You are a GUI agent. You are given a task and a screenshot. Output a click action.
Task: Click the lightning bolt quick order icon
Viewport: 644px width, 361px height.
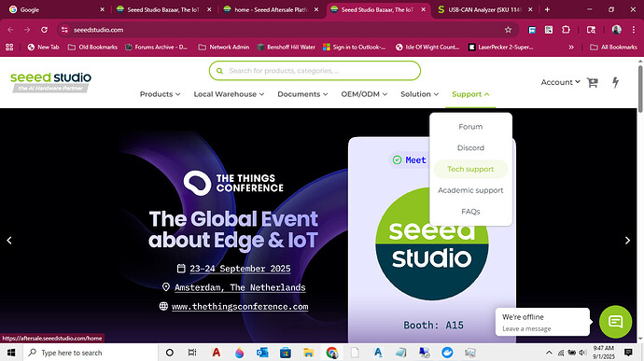(615, 82)
